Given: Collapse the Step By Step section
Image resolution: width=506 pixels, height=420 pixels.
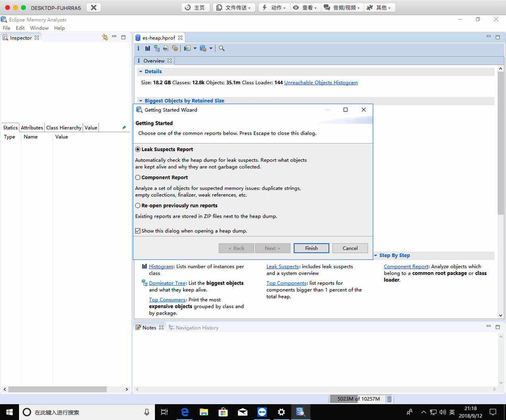Looking at the screenshot, I should point(376,255).
